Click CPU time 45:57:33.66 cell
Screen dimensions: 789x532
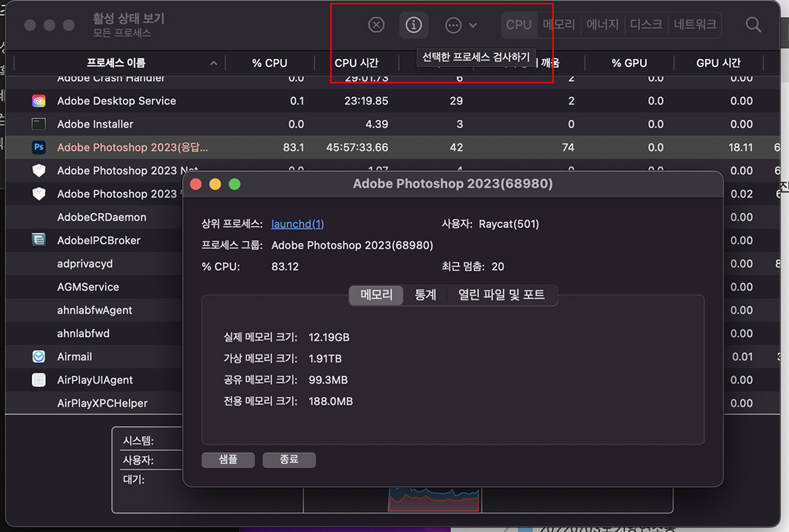click(x=357, y=147)
